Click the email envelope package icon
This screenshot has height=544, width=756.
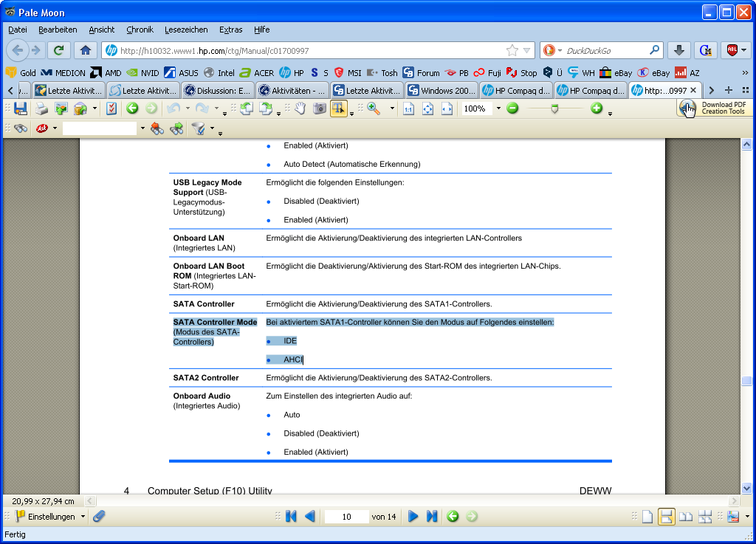80,109
